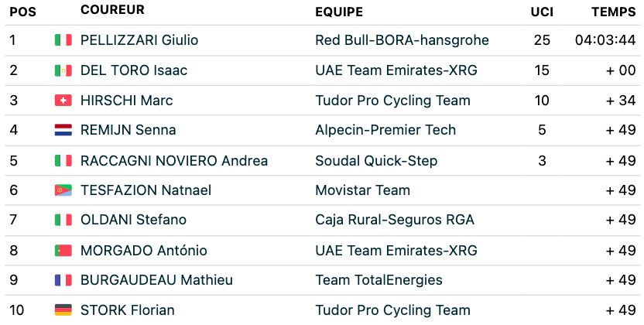The width and height of the screenshot is (644, 325).
Task: Click the Portuguese flag beside MORGADO António
Action: click(63, 250)
